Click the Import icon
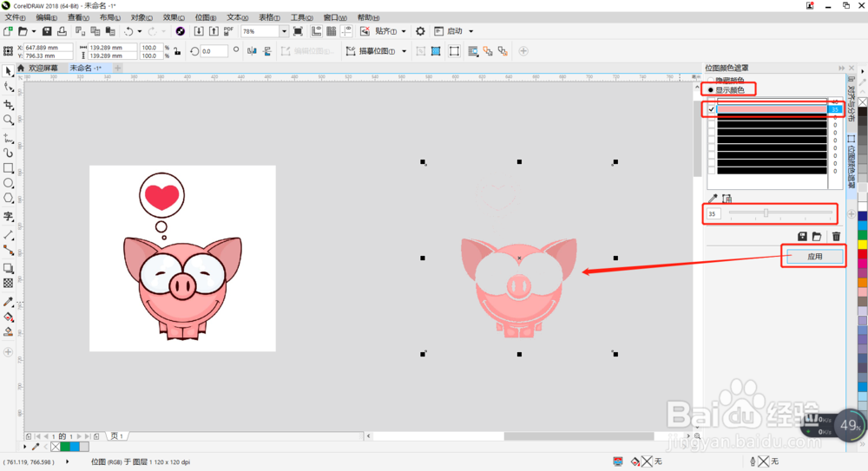Image resolution: width=868 pixels, height=471 pixels. point(199,31)
